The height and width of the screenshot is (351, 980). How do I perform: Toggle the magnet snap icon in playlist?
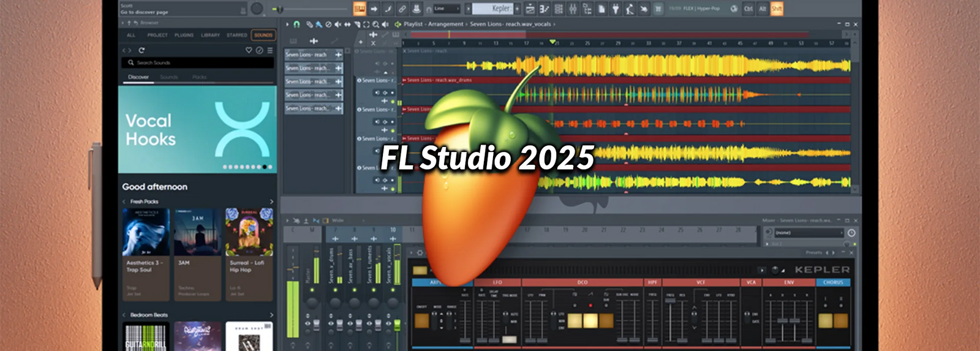(x=296, y=25)
